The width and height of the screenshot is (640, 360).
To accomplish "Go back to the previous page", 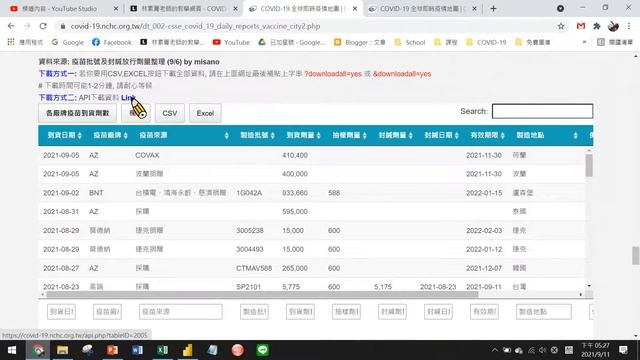I will click(11, 26).
